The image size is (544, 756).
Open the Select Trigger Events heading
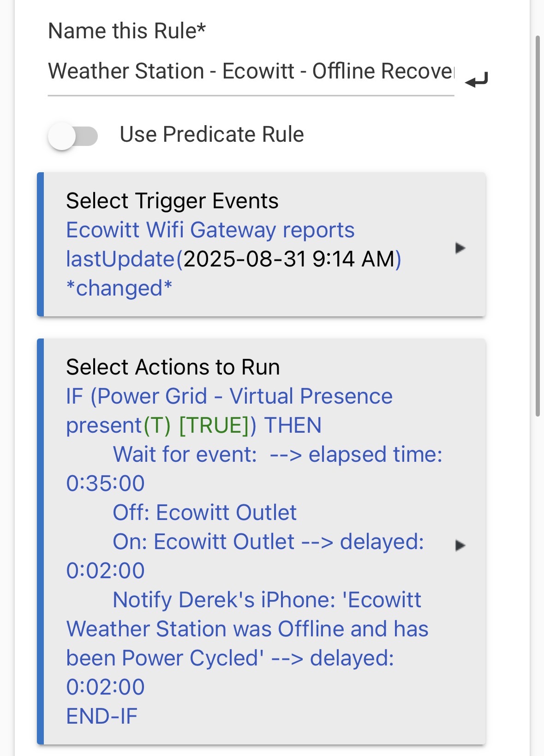coord(172,201)
